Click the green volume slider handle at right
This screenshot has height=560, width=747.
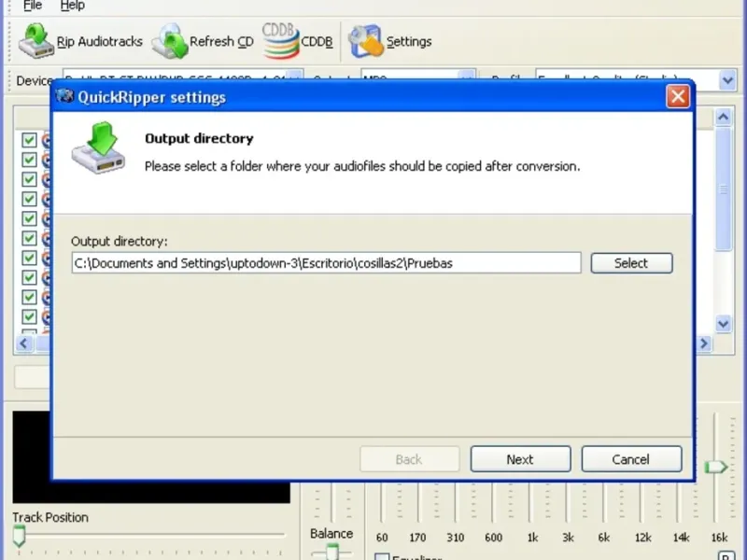click(x=716, y=467)
